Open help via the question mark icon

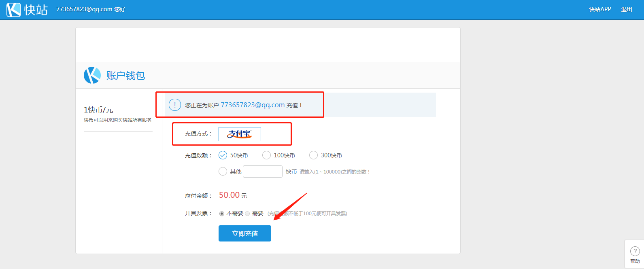pyautogui.click(x=635, y=251)
